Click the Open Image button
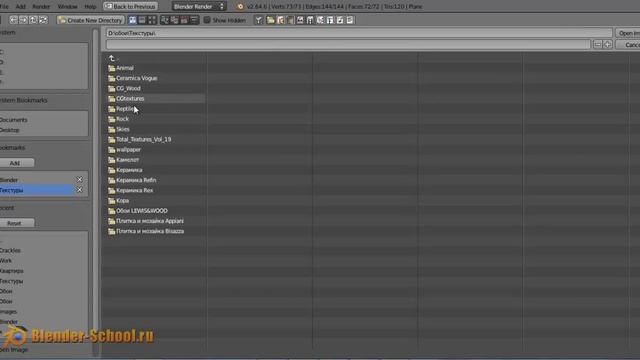640x360 pixels. [628, 33]
